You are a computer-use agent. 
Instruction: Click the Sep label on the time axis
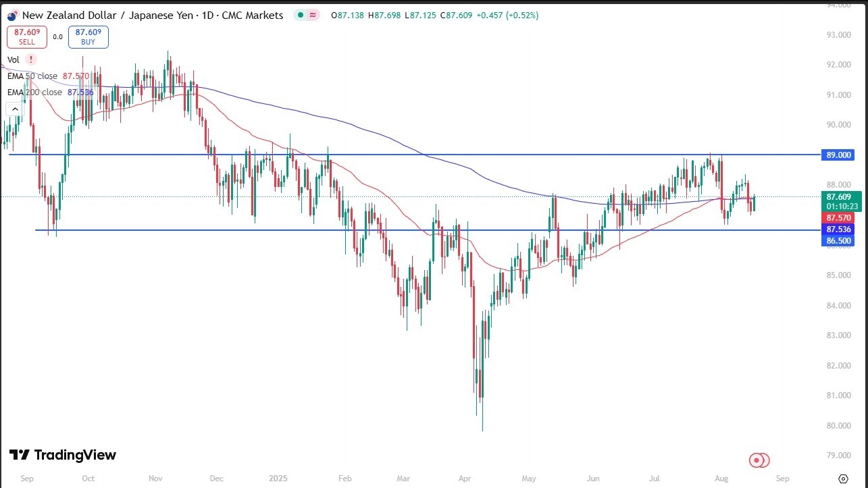[26, 478]
